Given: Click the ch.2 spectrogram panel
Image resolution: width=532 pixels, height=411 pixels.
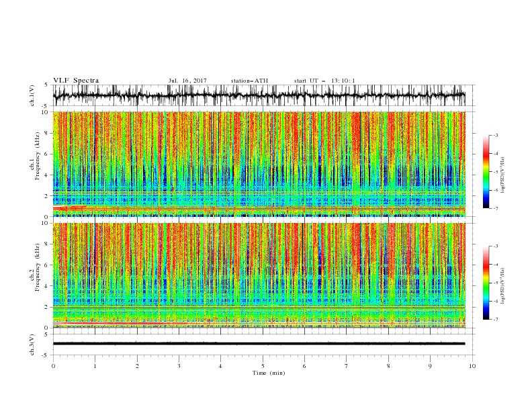Looking at the screenshot, I should (259, 275).
